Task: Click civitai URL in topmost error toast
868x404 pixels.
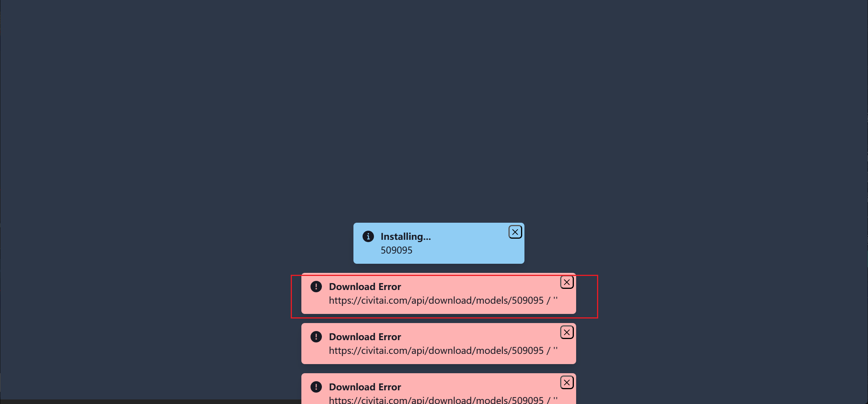Action: click(436, 300)
